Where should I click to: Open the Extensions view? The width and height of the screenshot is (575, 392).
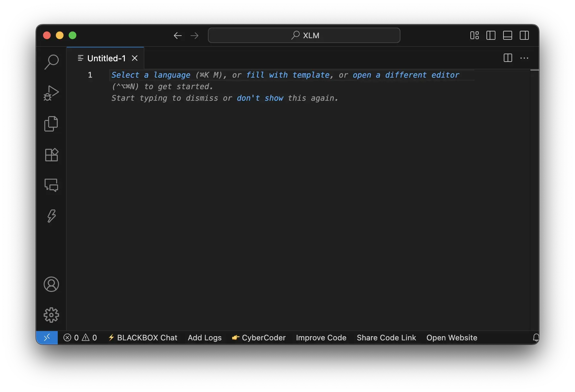pos(51,155)
